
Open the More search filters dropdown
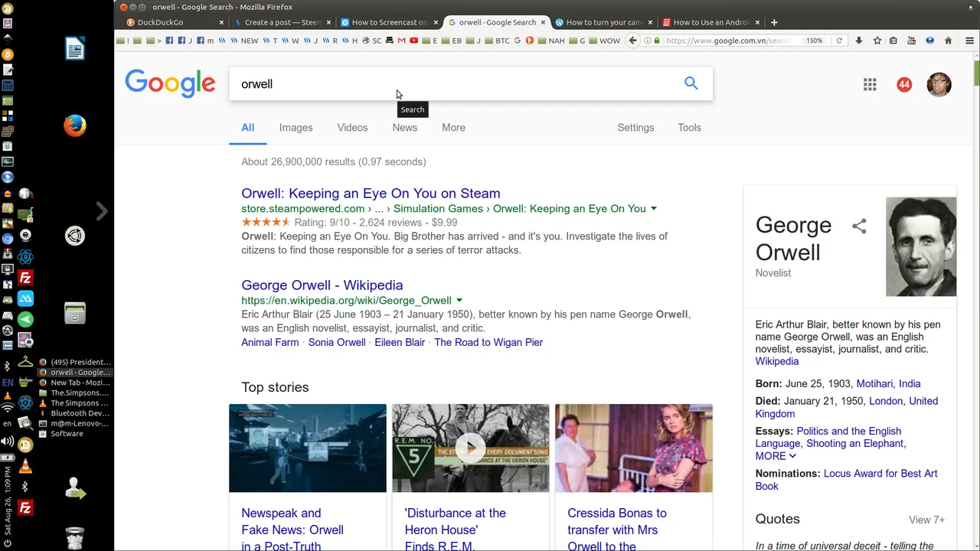pos(453,128)
